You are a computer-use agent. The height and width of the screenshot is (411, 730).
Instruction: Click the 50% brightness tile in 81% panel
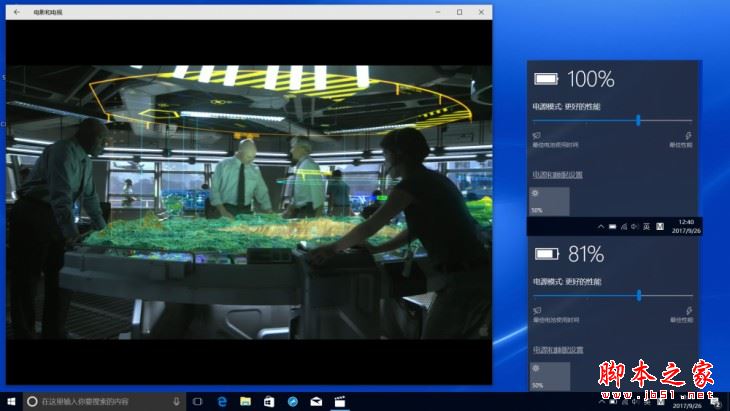[x=550, y=376]
